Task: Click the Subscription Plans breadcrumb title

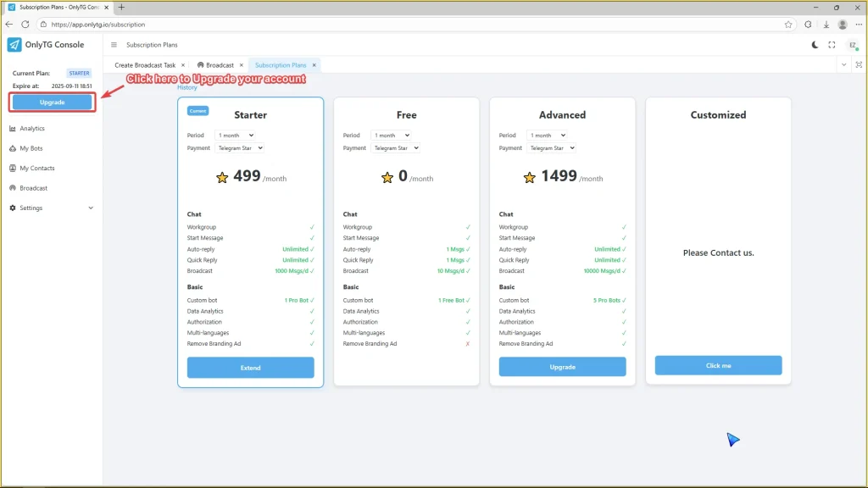Action: click(152, 45)
